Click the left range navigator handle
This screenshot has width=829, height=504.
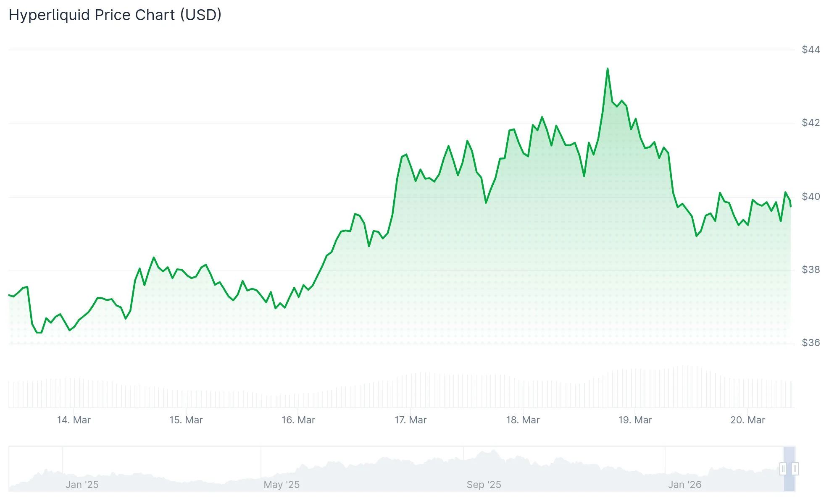(x=783, y=469)
